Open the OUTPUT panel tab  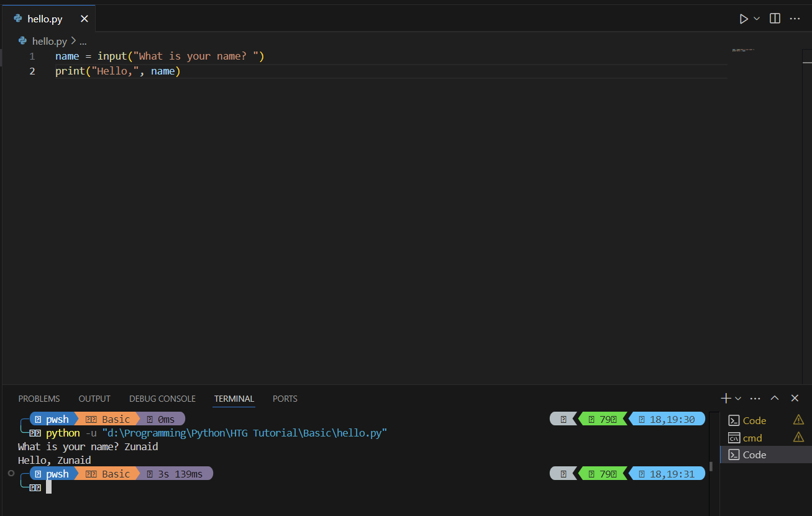94,399
